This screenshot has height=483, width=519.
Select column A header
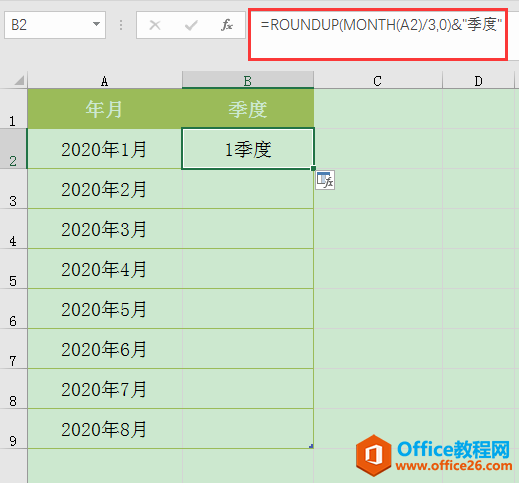pos(105,80)
